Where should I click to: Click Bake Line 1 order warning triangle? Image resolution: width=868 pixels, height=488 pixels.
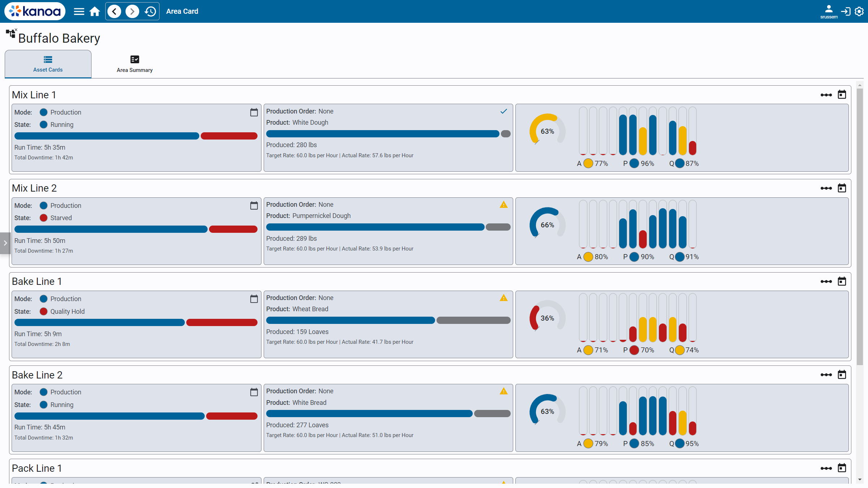click(503, 298)
